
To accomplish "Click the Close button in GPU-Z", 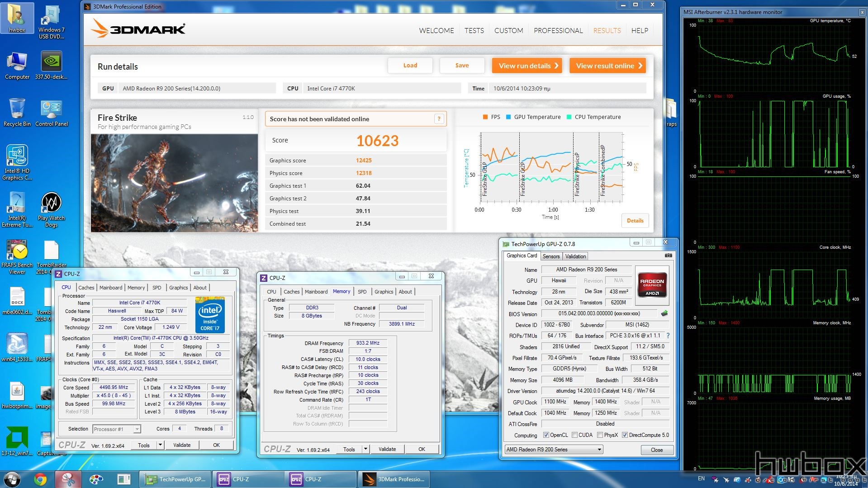I will click(657, 450).
